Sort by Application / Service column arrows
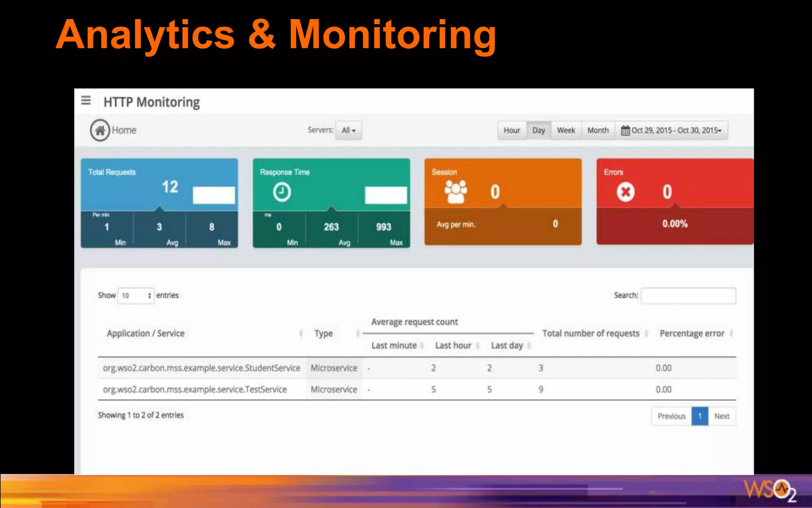This screenshot has height=508, width=812. coord(301,333)
